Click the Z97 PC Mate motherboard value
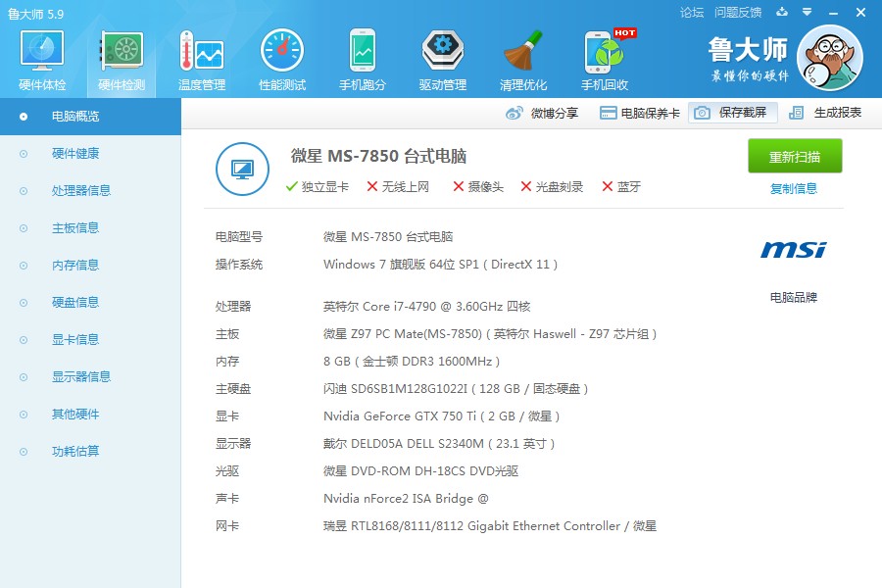Screen dimensions: 882x588 [x=490, y=334]
